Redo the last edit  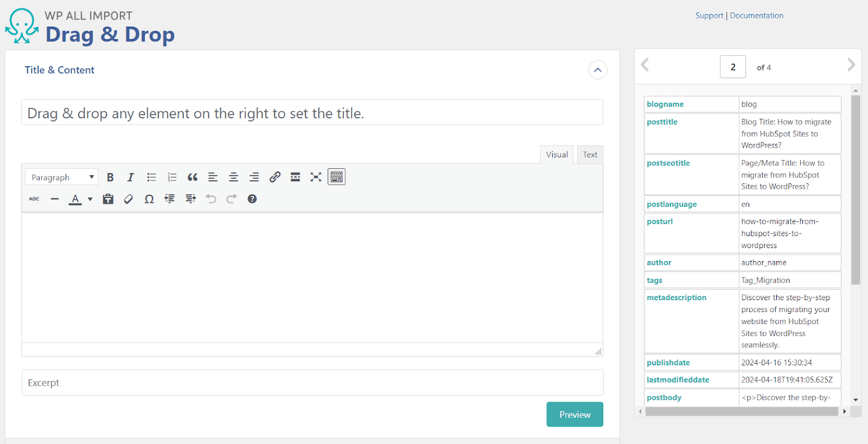point(232,199)
